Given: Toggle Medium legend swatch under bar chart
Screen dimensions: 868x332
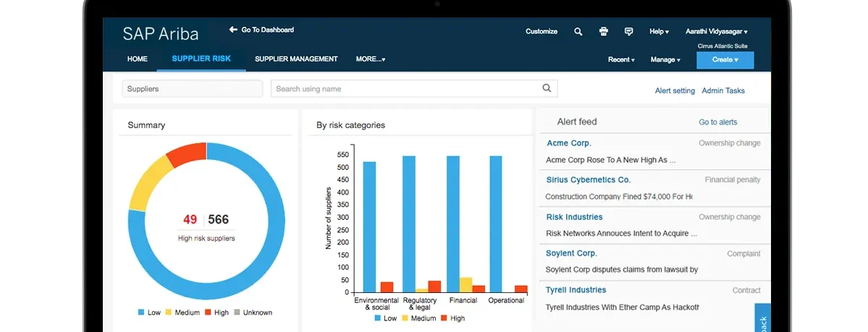Looking at the screenshot, I should point(405,318).
